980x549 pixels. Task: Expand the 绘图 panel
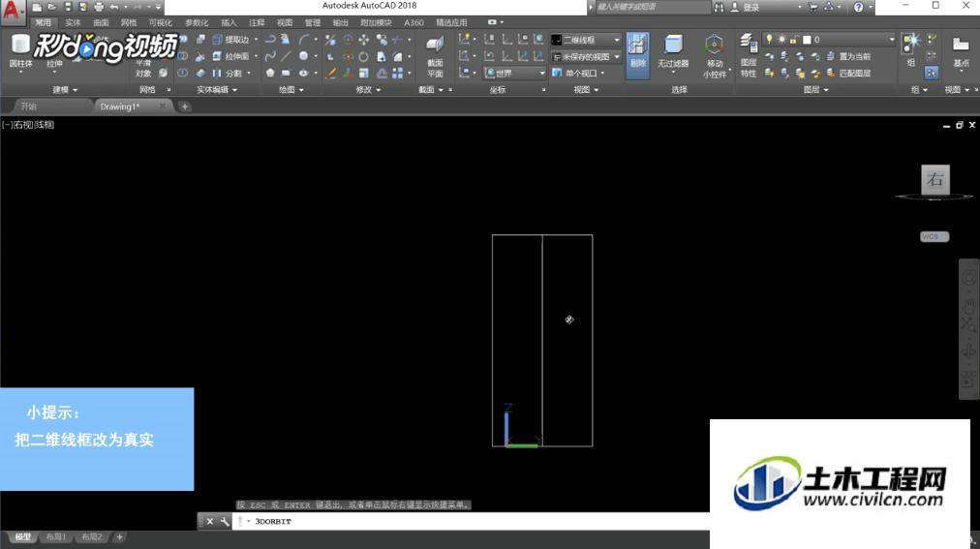[x=291, y=90]
